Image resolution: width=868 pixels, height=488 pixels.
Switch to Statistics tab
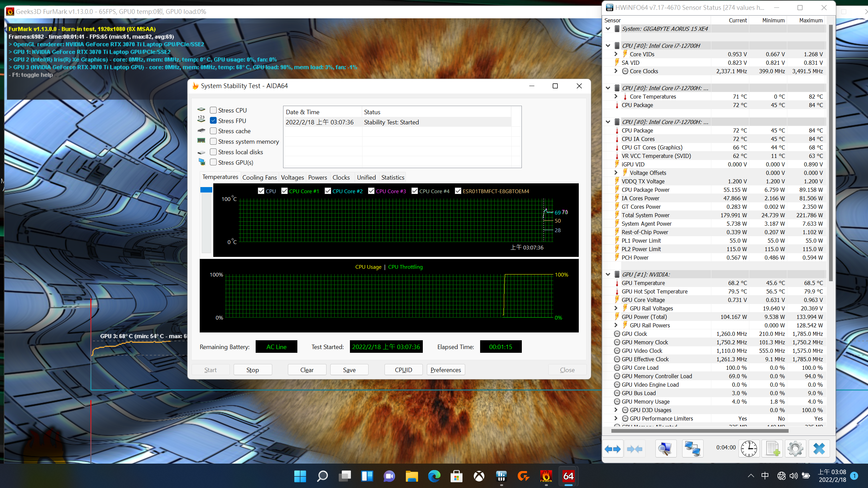[x=393, y=177]
